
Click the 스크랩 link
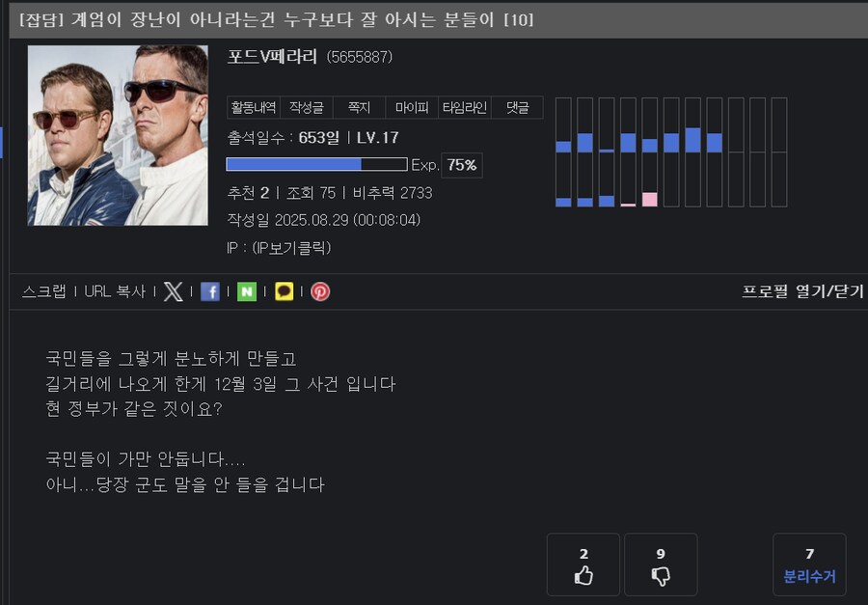[44, 291]
